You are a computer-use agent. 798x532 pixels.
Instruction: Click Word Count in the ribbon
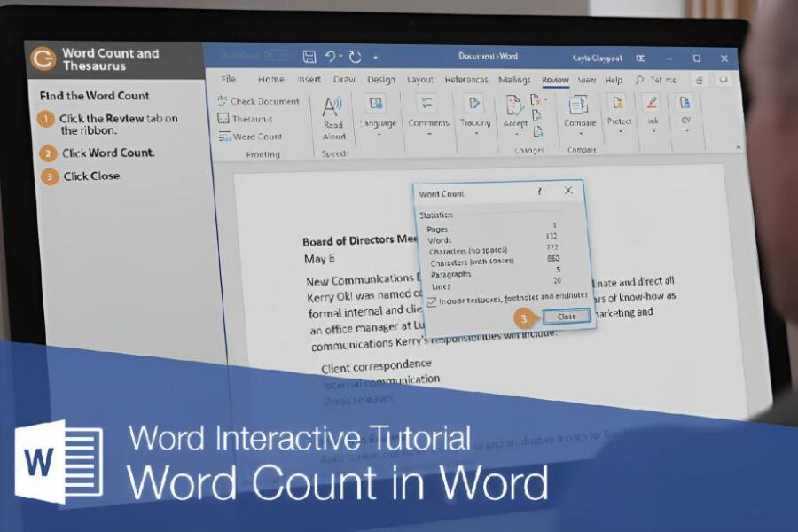coord(250,137)
